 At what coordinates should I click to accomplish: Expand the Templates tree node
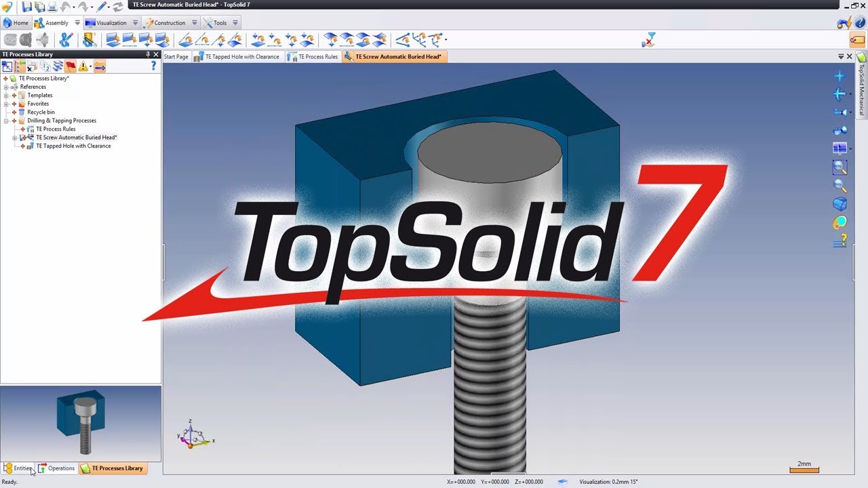(6, 96)
